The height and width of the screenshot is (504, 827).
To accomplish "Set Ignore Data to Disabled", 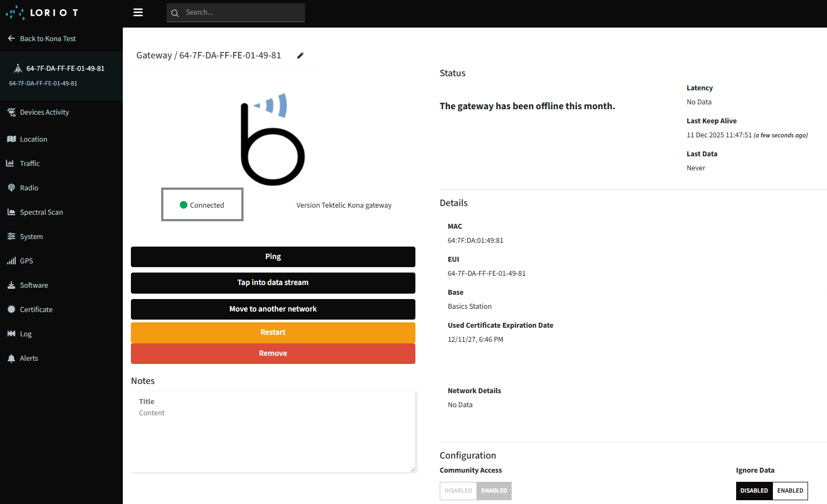I will click(754, 490).
